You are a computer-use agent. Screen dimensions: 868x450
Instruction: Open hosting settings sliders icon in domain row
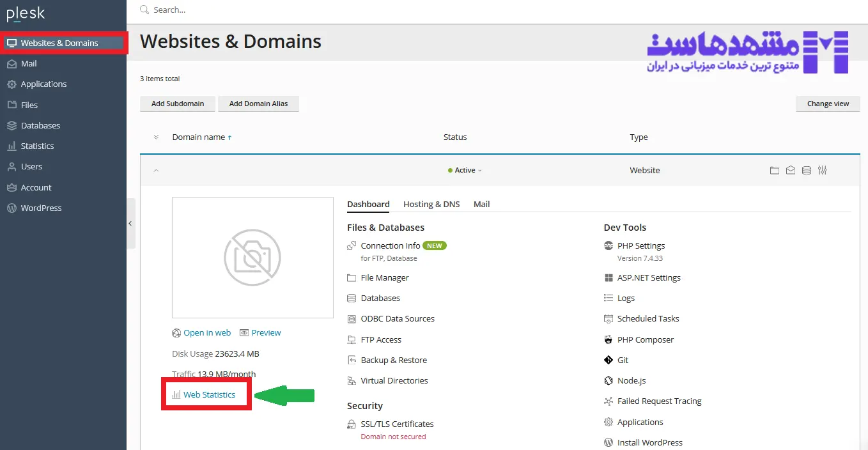pyautogui.click(x=823, y=171)
